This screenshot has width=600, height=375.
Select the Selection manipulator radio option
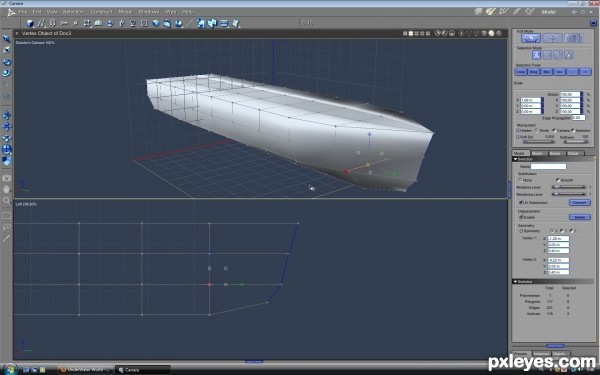click(x=573, y=130)
